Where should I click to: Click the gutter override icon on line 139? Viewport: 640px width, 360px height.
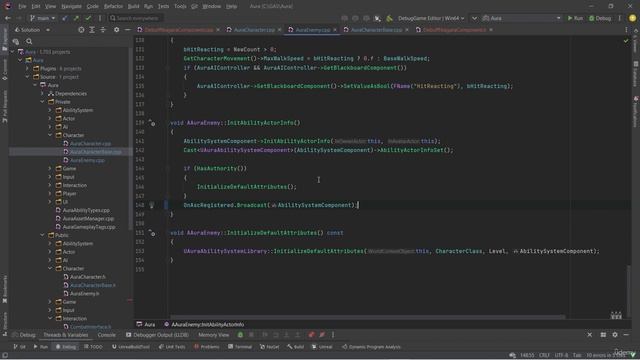(x=151, y=122)
